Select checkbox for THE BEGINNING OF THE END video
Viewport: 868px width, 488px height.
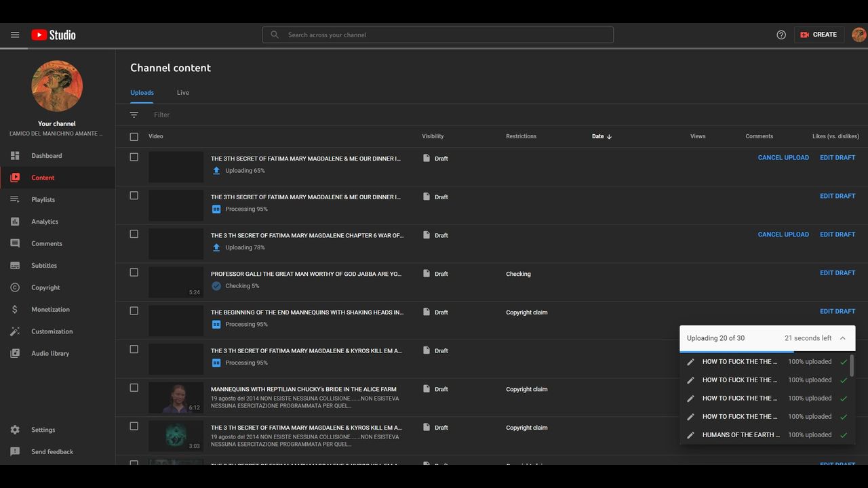click(x=134, y=311)
